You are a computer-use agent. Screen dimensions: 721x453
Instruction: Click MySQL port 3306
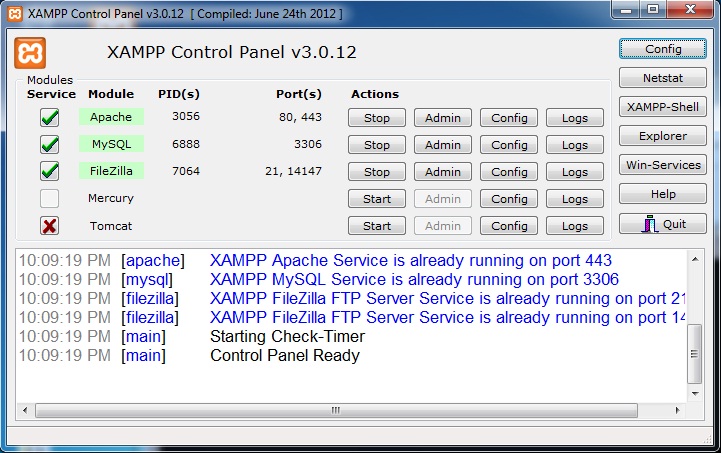click(x=308, y=144)
